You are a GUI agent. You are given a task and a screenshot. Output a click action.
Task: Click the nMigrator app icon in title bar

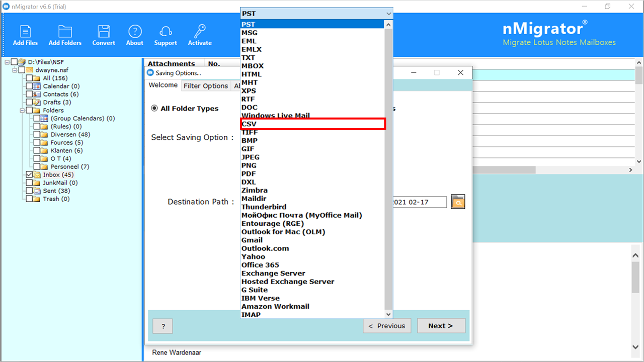pos(6,7)
